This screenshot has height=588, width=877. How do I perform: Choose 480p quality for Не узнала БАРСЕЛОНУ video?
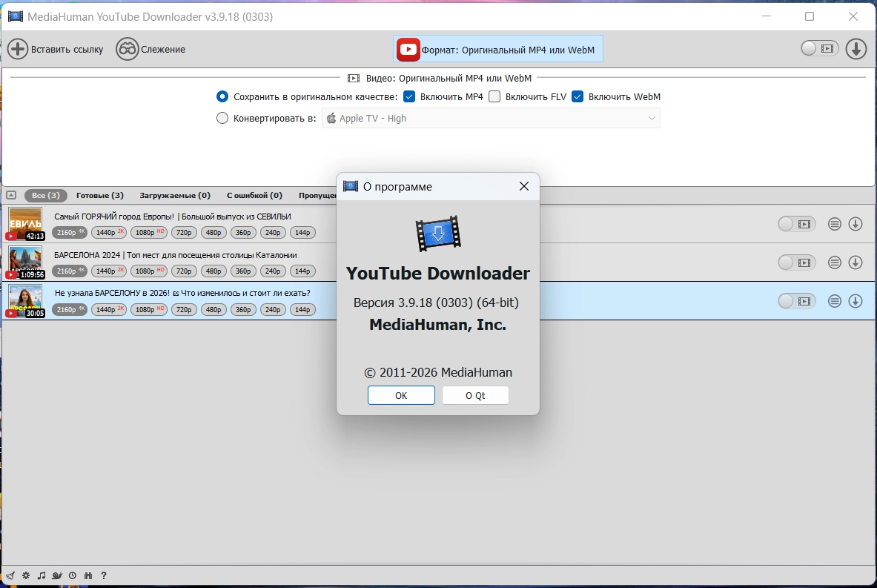point(214,309)
